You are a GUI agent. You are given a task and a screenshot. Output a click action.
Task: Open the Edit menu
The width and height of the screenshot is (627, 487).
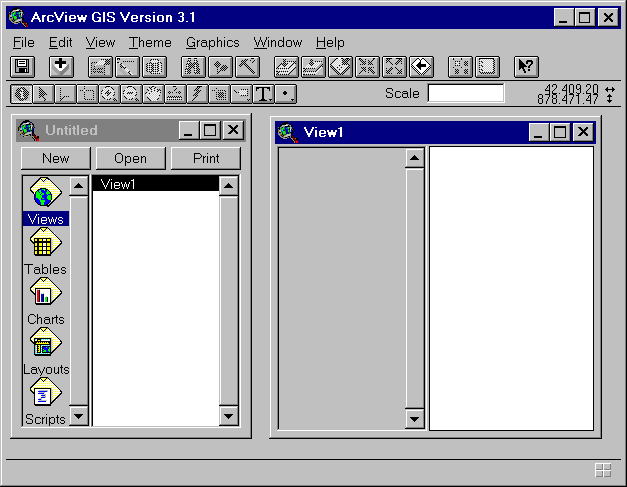60,42
